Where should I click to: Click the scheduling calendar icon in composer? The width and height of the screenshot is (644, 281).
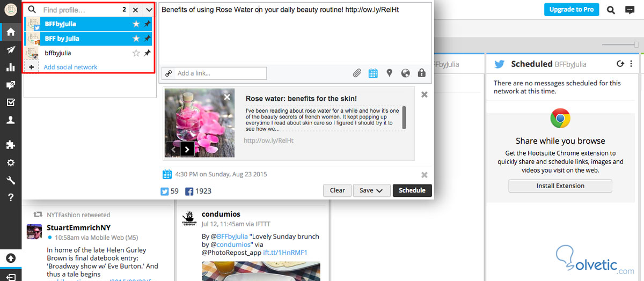pos(373,73)
